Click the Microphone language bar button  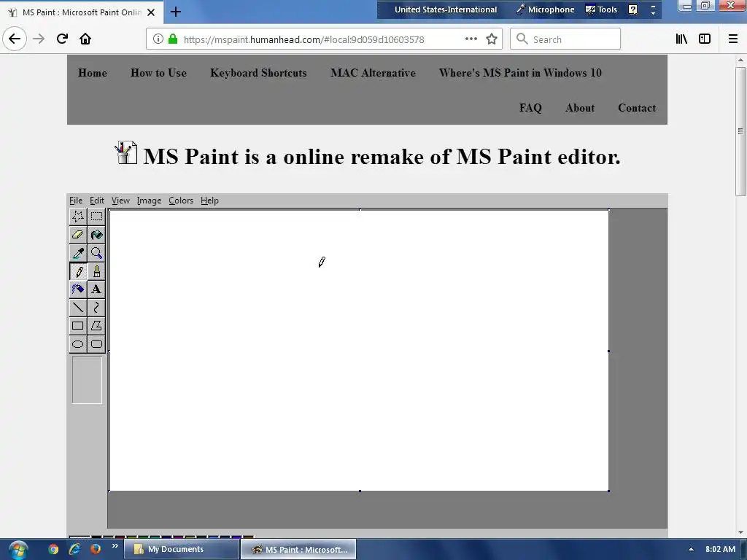(546, 9)
